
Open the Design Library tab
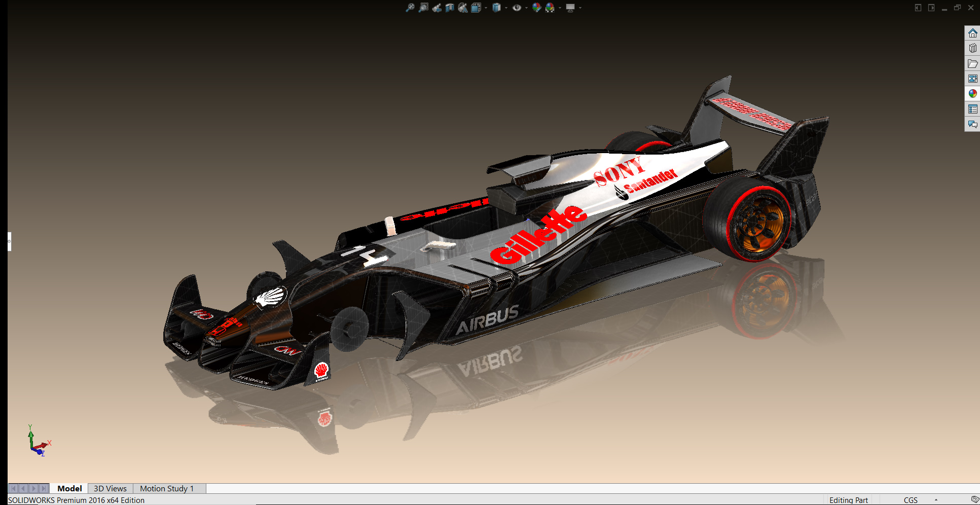coord(972,48)
